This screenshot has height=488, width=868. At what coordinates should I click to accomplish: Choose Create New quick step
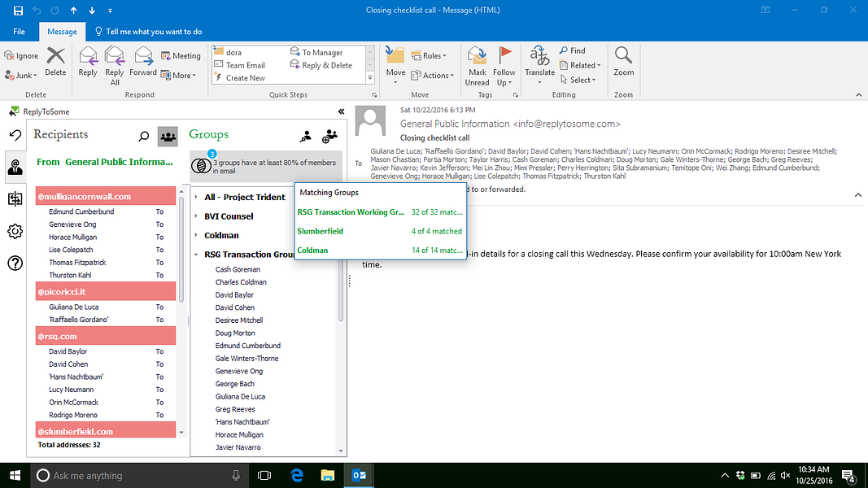tap(240, 77)
